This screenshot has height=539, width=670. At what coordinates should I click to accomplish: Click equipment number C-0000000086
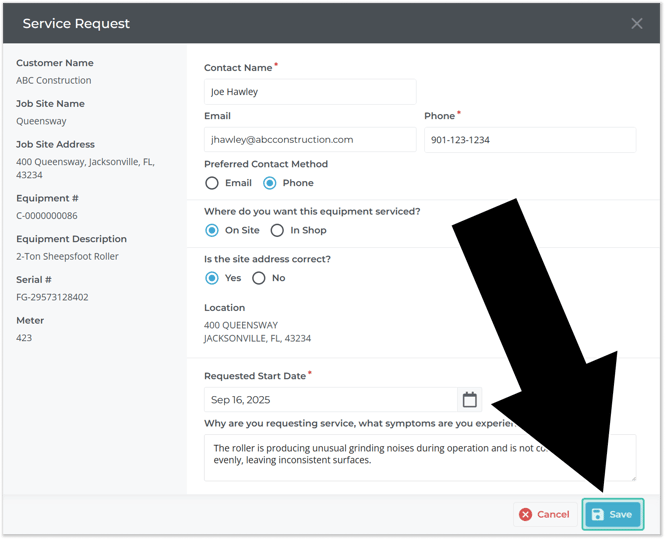tap(47, 215)
